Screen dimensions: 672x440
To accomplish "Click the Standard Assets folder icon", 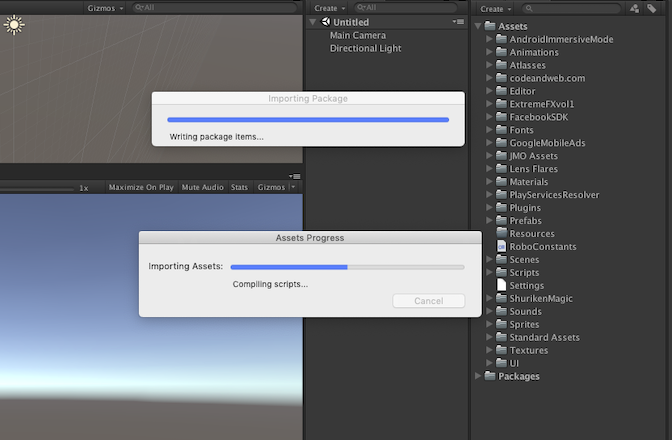I will [501, 337].
